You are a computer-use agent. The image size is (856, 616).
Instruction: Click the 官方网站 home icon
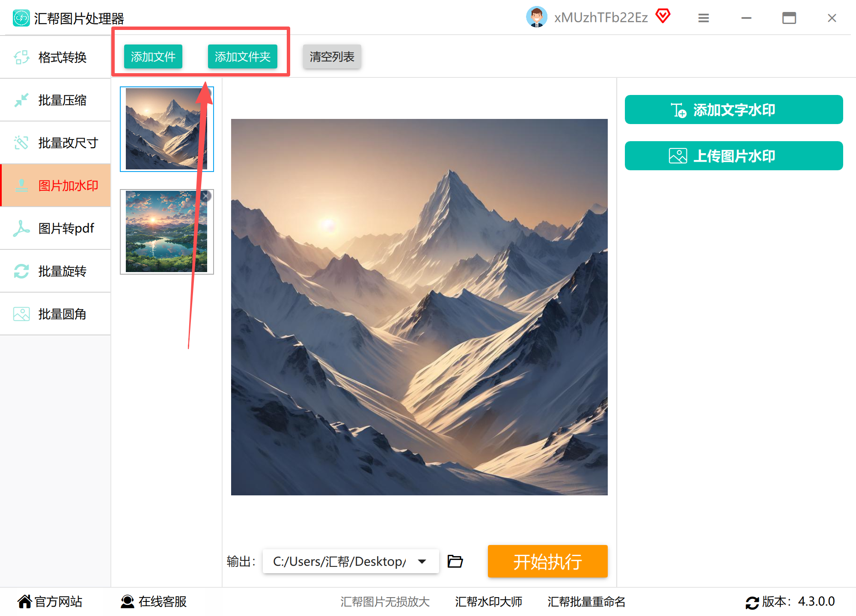tap(25, 601)
